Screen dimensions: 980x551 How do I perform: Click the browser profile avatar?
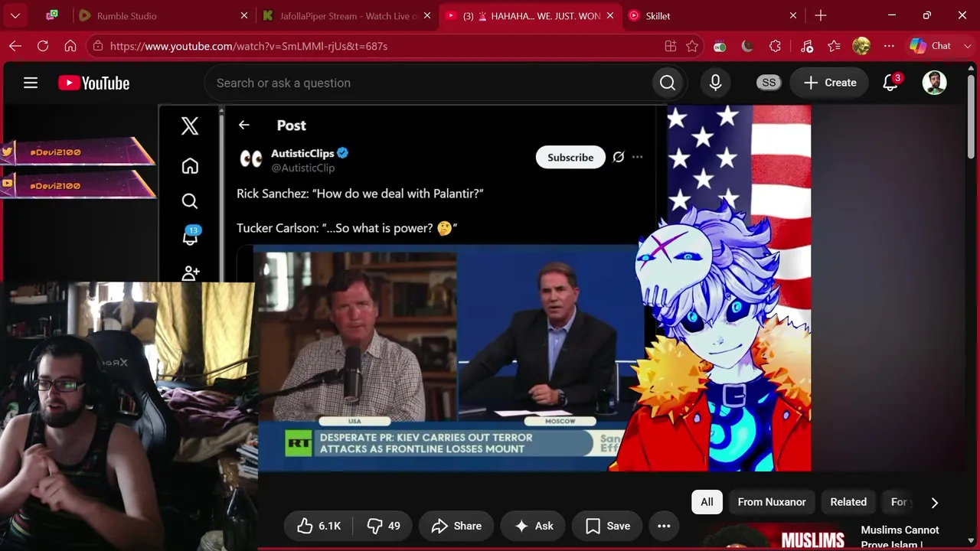pyautogui.click(x=861, y=46)
